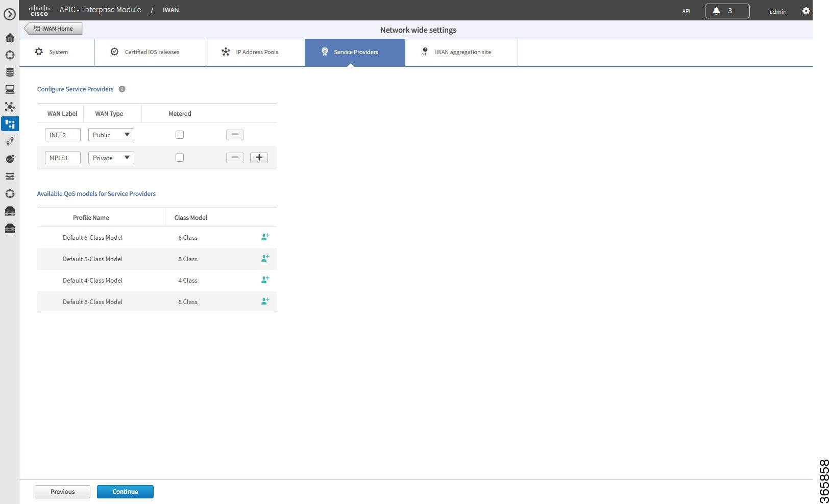829x504 pixels.
Task: Select the Default 6-Class Model row text
Action: pos(92,238)
